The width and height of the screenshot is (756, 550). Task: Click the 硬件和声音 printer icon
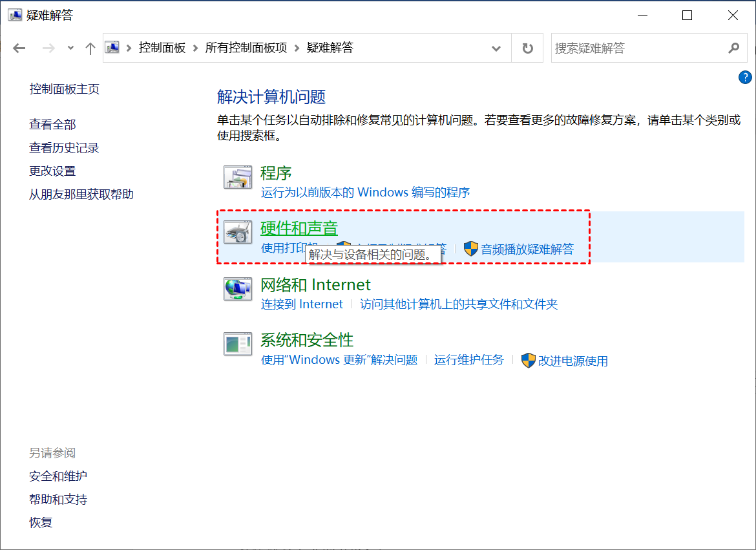click(238, 232)
